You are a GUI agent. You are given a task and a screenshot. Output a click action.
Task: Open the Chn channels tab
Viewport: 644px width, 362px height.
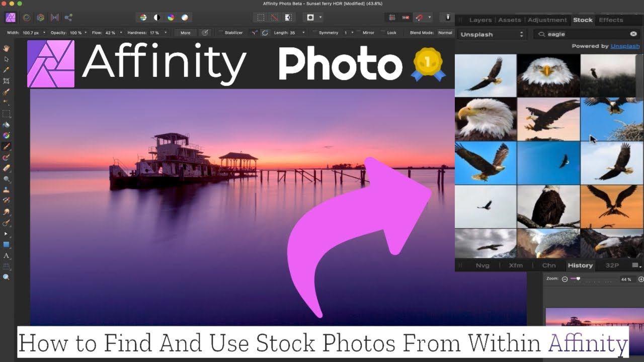[549, 265]
